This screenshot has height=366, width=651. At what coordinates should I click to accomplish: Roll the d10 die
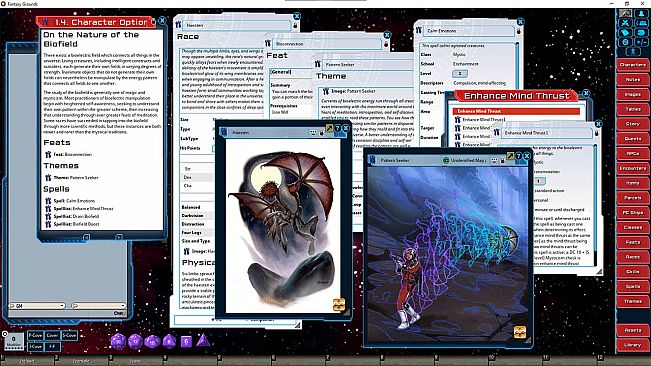(x=152, y=342)
